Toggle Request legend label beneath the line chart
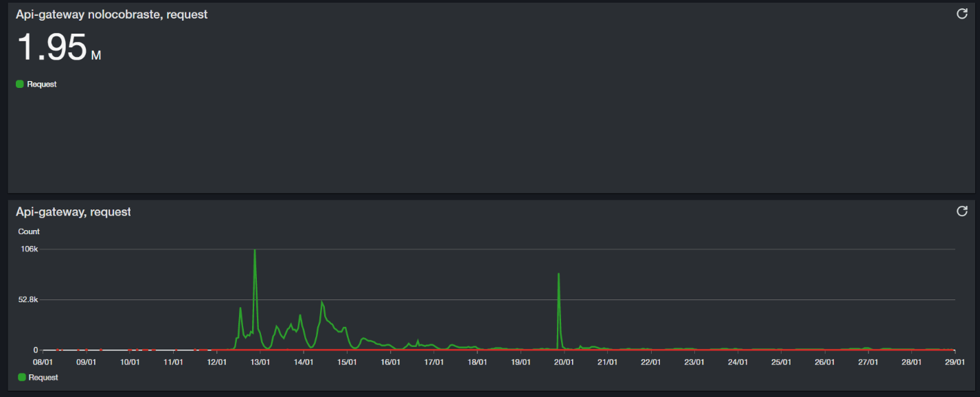The height and width of the screenshot is (397, 980). point(43,377)
